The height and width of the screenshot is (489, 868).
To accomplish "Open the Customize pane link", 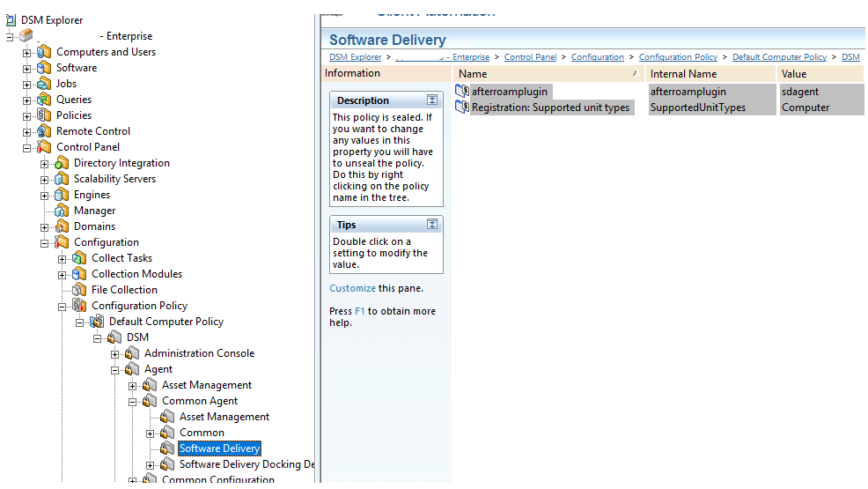I will pyautogui.click(x=352, y=288).
